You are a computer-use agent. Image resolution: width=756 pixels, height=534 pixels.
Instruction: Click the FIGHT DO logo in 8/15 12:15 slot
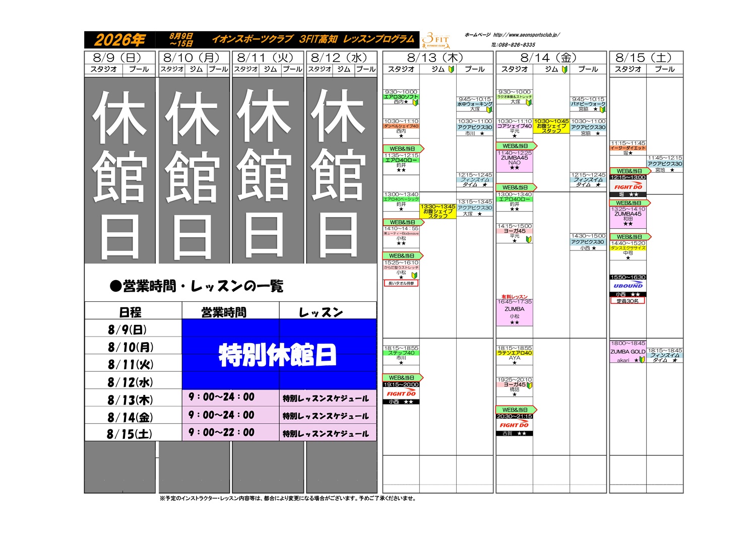pyautogui.click(x=628, y=186)
